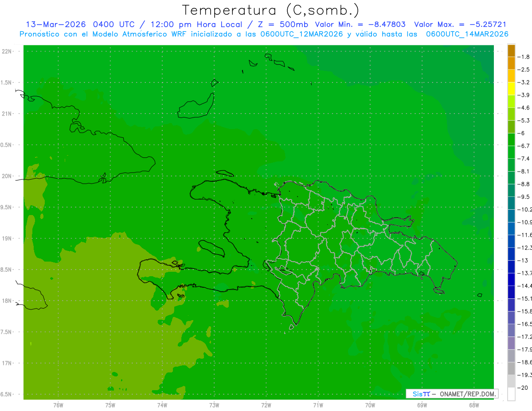Click the '68W' longitude label

474,405
